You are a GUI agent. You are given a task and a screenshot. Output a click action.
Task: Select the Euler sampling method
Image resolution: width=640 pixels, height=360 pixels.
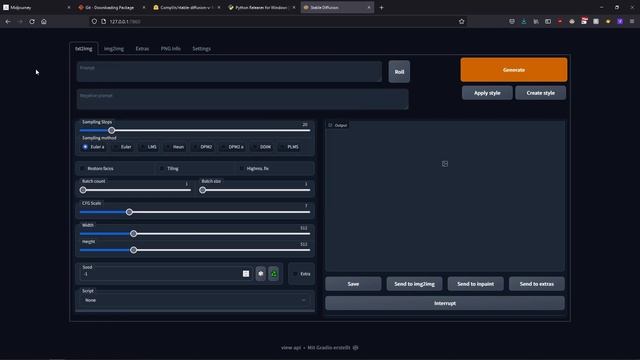tap(122, 147)
